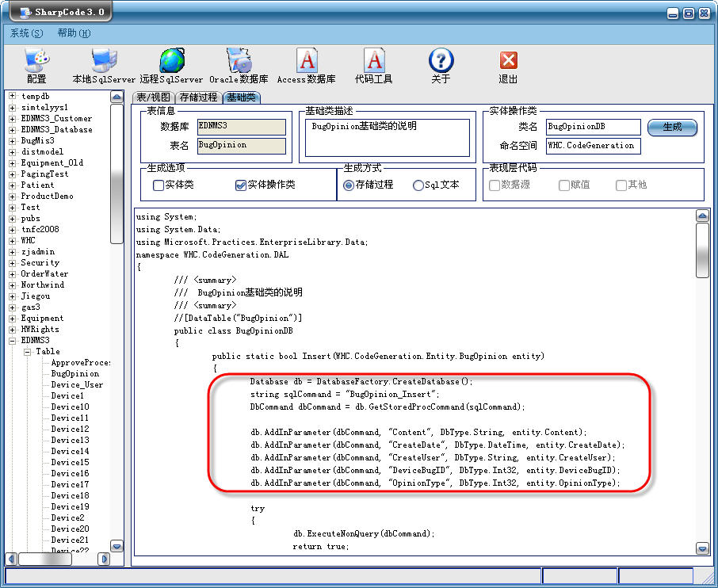Viewport: 718px width, 588px height.
Task: Enable the 实体类 checkbox
Action: (x=158, y=185)
